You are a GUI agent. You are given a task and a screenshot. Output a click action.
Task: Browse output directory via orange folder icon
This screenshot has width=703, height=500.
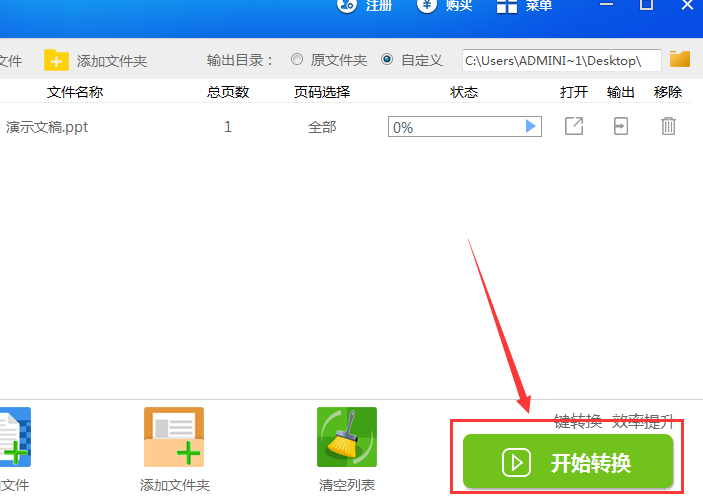click(680, 60)
